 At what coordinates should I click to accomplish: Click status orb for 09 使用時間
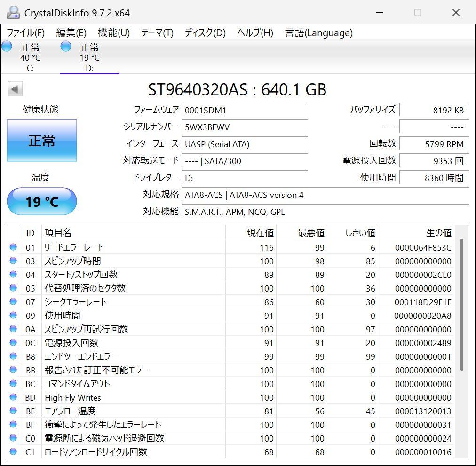(13, 315)
